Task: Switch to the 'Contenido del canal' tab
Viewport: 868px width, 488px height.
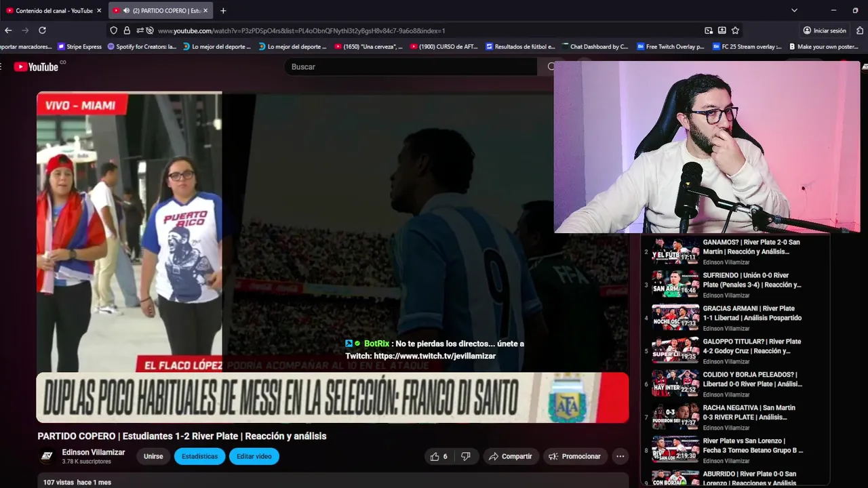Action: pos(54,11)
